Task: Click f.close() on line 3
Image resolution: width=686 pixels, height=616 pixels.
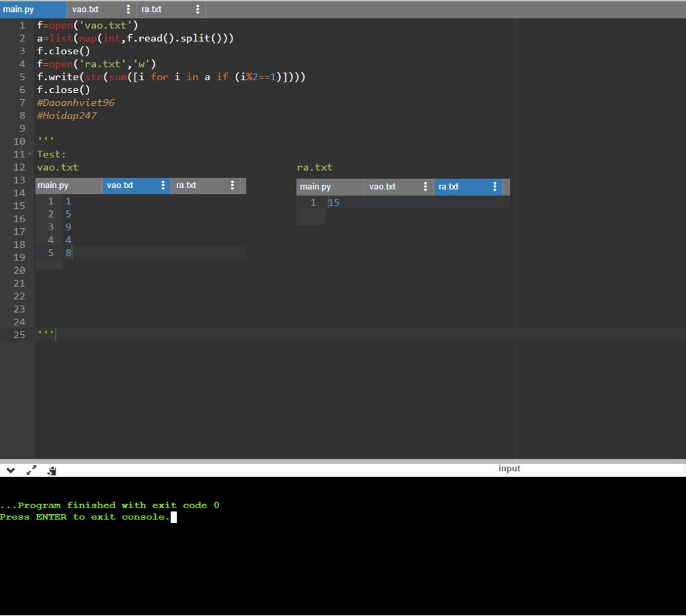Action: point(64,51)
